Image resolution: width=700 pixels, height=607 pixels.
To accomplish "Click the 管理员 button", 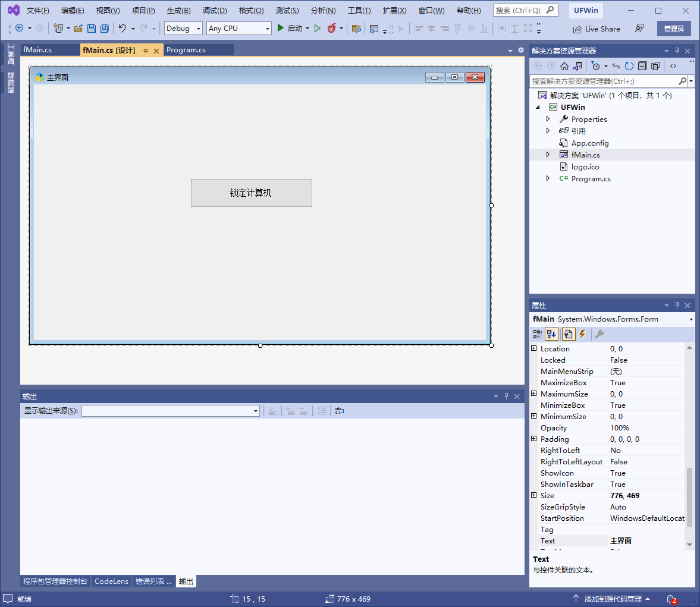I will 674,29.
